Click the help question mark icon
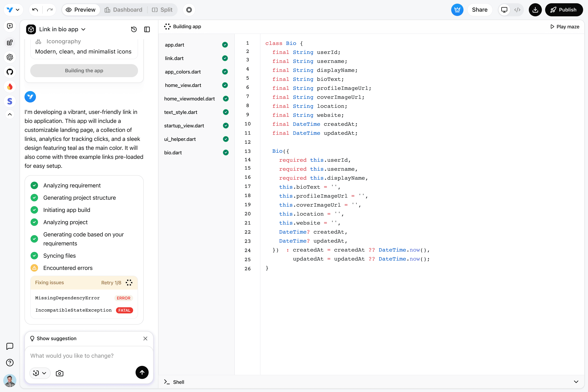The image size is (588, 392). (x=10, y=363)
